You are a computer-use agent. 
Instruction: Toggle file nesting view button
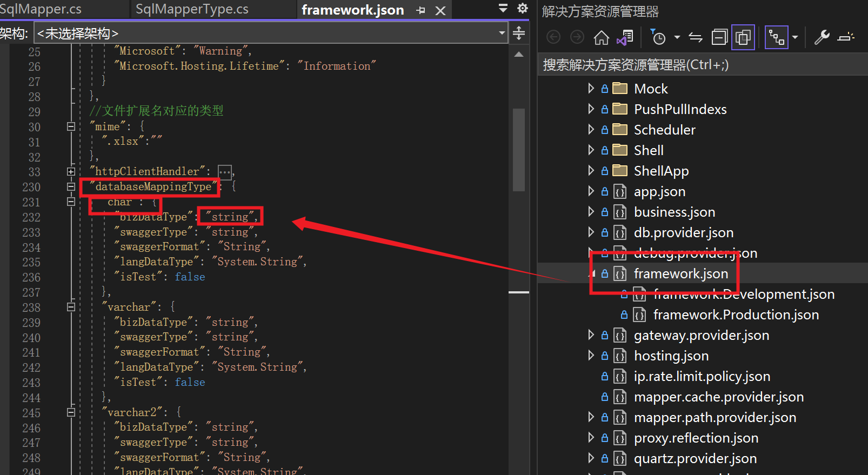click(x=777, y=37)
